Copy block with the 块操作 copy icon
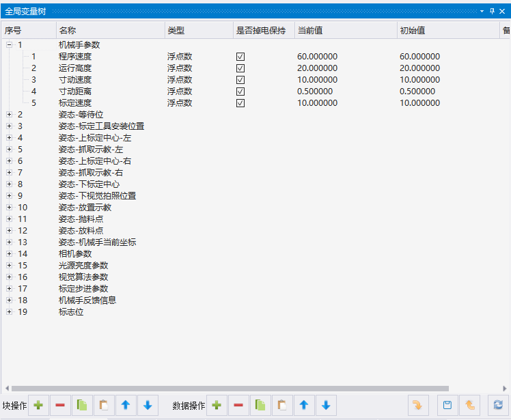 (x=82, y=406)
